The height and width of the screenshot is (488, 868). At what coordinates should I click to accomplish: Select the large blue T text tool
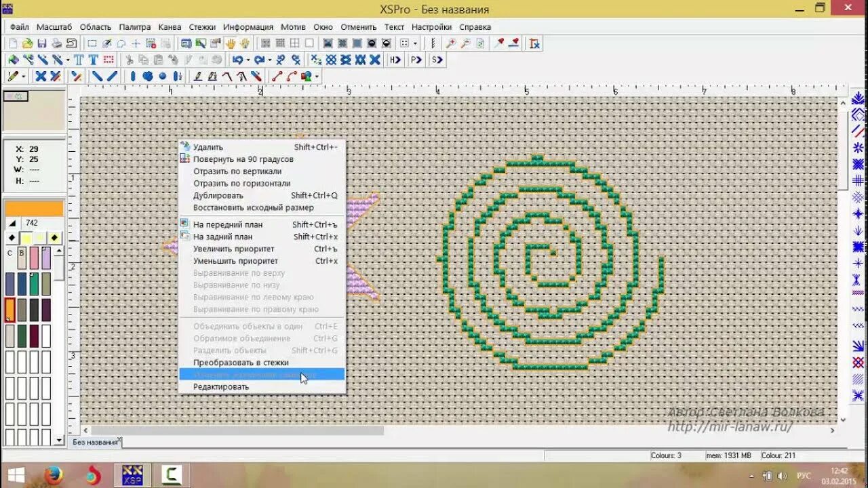(94, 60)
